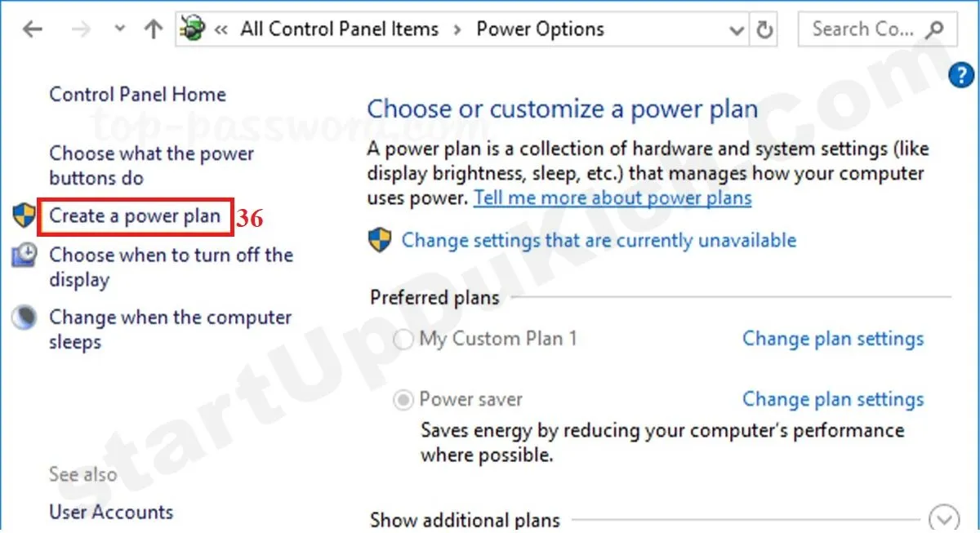
Task: Click the Refresh button in address bar
Action: click(764, 30)
